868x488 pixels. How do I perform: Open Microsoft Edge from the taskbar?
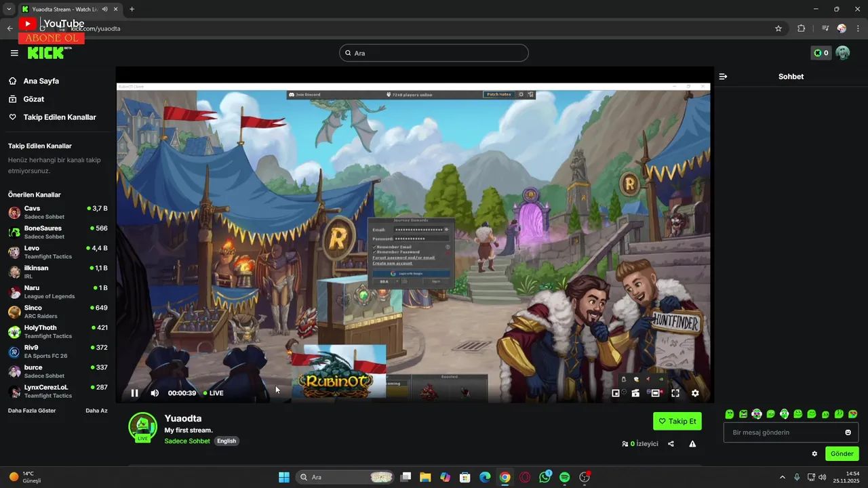tap(485, 477)
